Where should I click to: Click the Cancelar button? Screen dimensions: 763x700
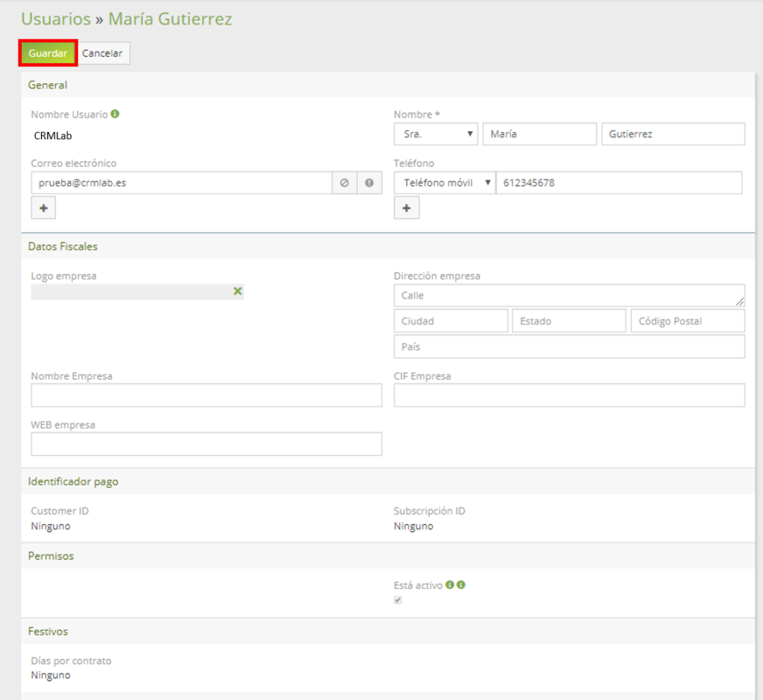coord(103,53)
